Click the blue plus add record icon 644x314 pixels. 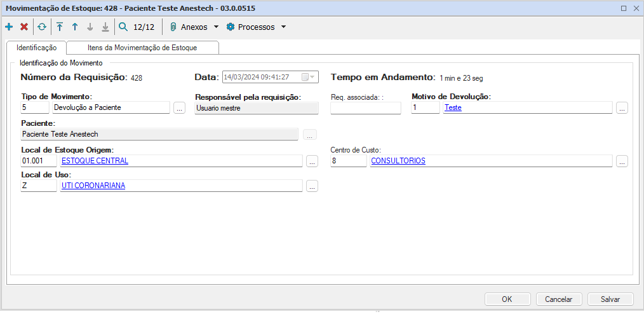coord(9,27)
